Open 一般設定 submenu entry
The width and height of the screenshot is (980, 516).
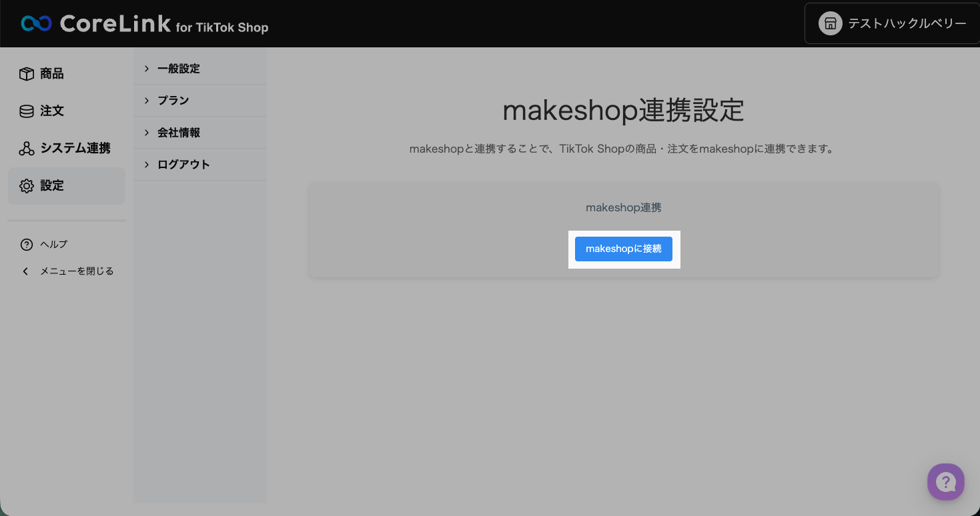[x=200, y=69]
